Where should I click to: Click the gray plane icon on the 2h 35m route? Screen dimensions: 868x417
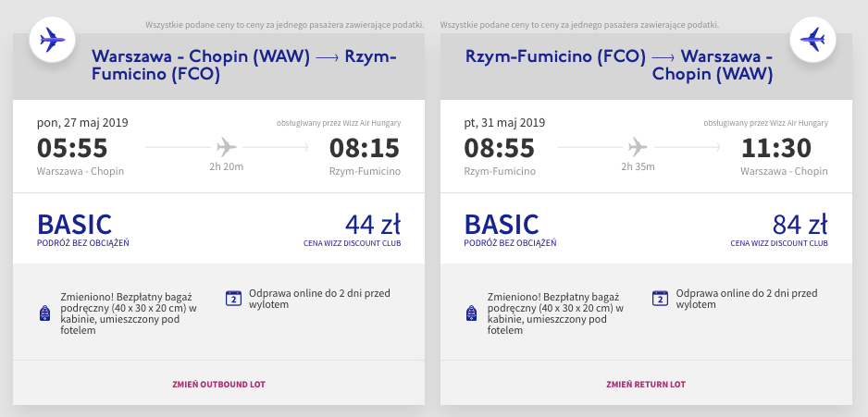(x=638, y=147)
